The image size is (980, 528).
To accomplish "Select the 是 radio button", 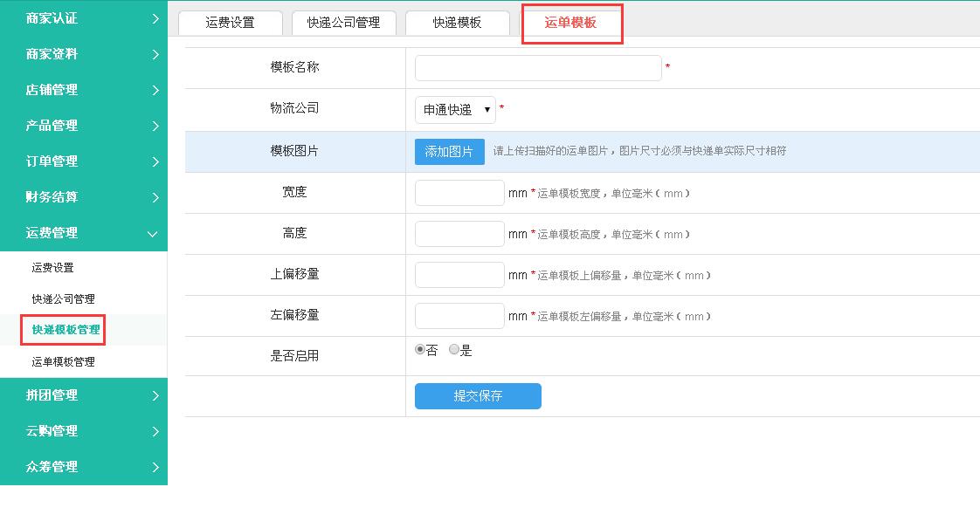I will 454,350.
